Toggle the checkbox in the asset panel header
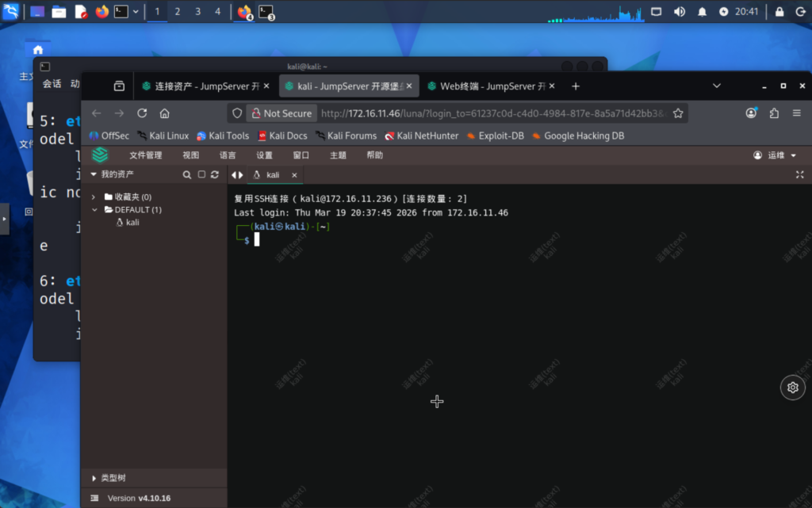The width and height of the screenshot is (812, 508). (201, 174)
